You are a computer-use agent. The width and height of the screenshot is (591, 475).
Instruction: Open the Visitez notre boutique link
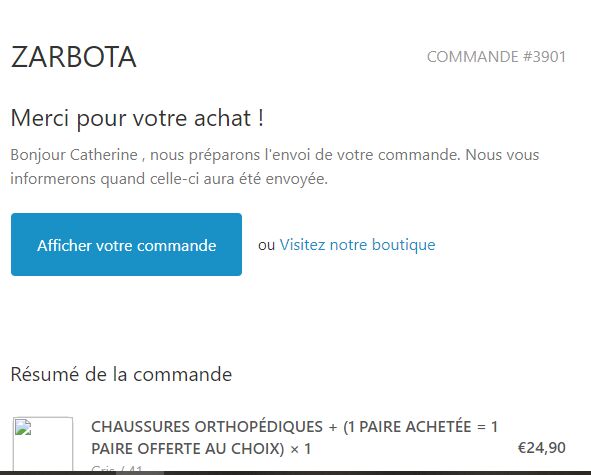tap(357, 245)
